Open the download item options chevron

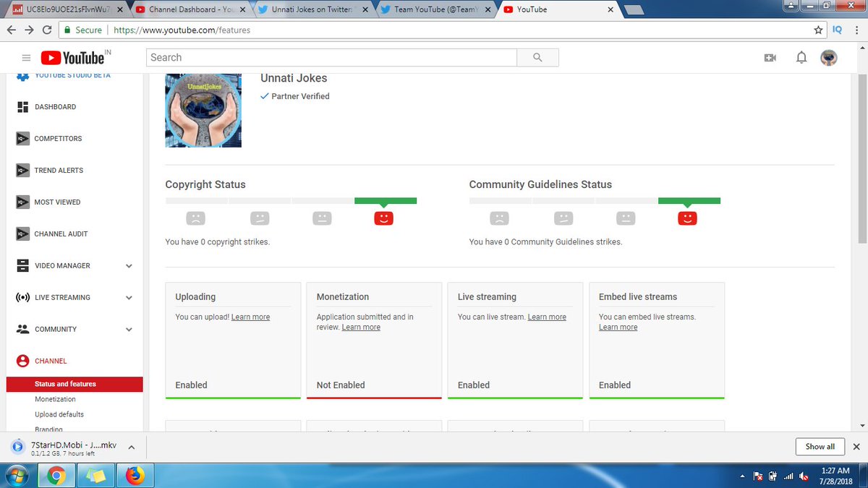point(132,448)
